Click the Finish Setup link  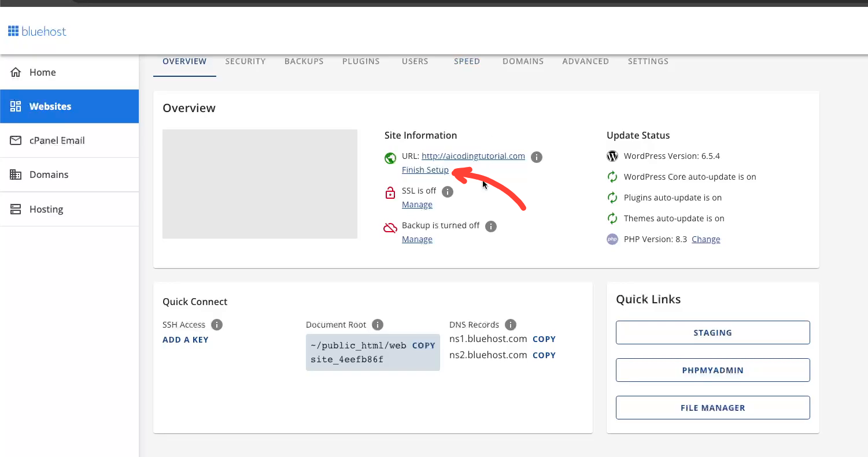(425, 170)
